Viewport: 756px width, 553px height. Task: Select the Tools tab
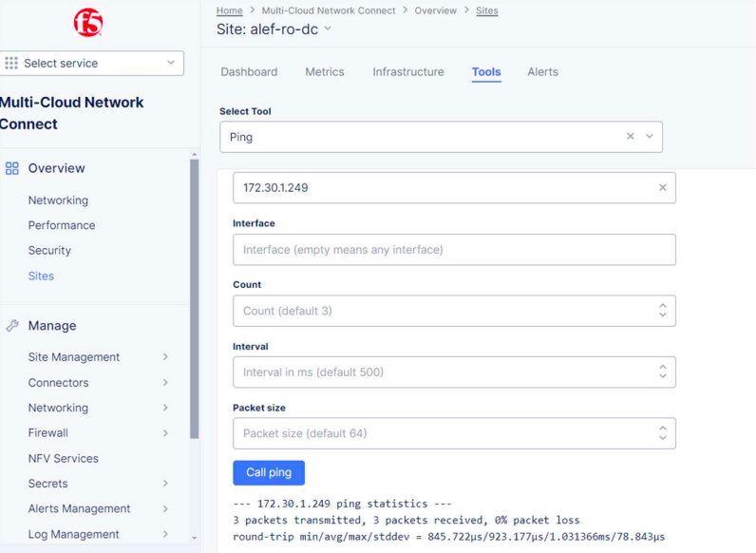click(486, 72)
